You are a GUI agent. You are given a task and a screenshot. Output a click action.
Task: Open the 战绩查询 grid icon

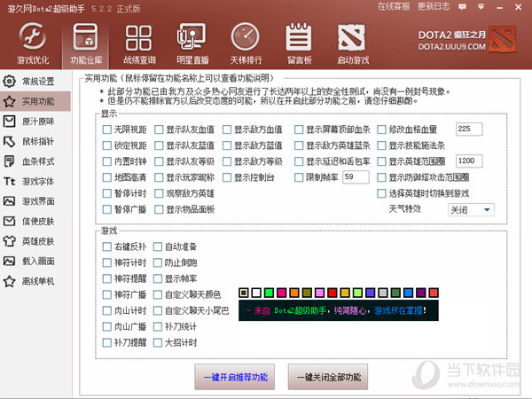coord(139,37)
